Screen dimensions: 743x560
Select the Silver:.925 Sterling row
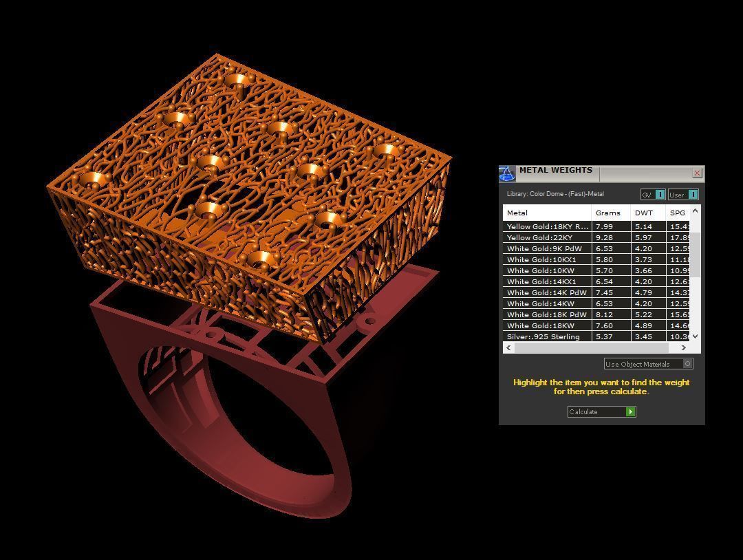(x=596, y=336)
